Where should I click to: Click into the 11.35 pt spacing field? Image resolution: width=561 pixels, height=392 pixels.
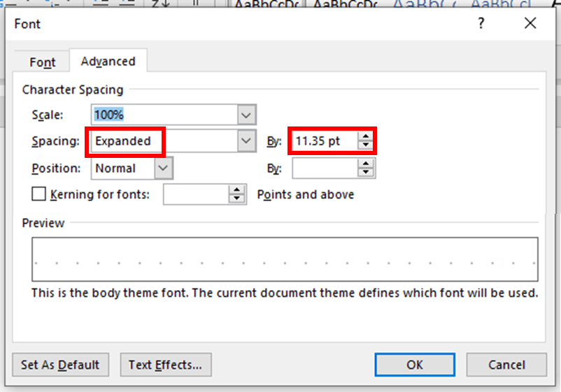click(324, 141)
